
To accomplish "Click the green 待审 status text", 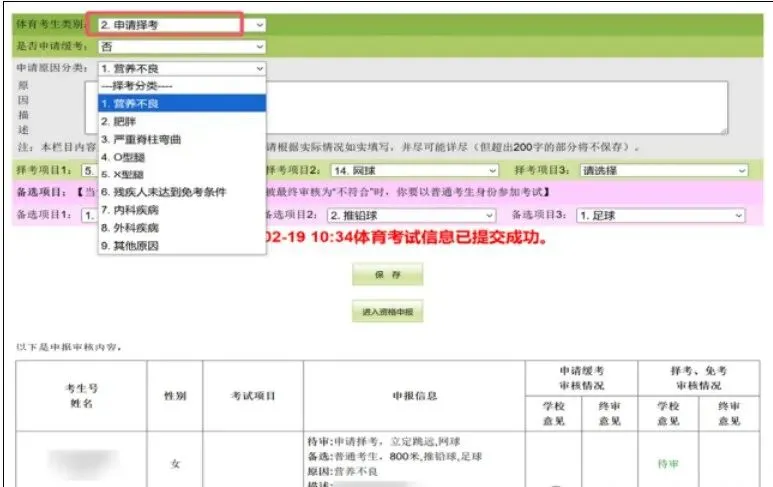I will (668, 464).
